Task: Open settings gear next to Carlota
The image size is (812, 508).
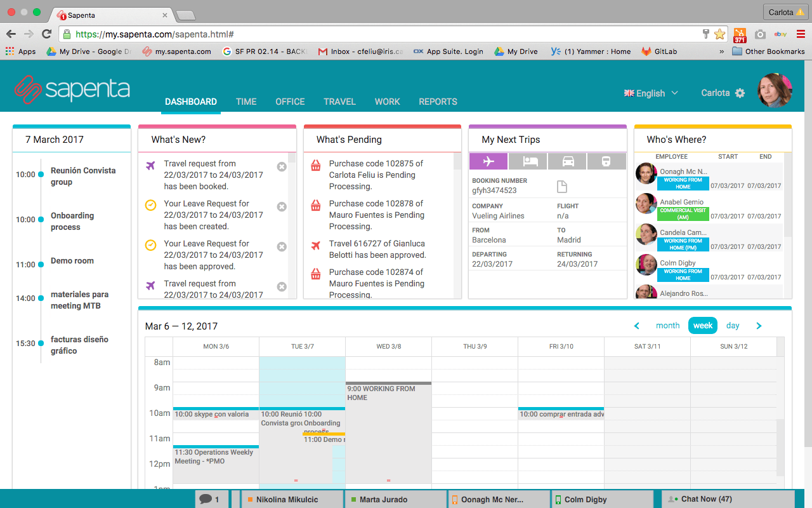Action: point(740,93)
